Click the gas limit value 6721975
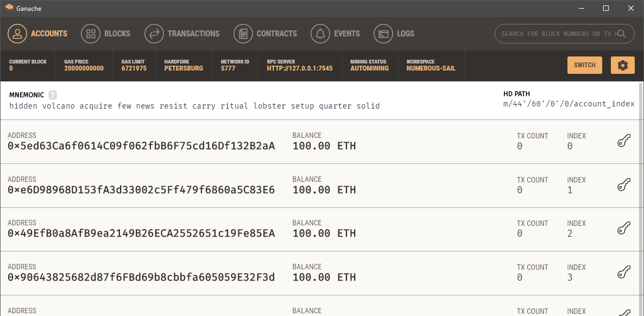Screen dimensions: 644x316 (x=134, y=68)
